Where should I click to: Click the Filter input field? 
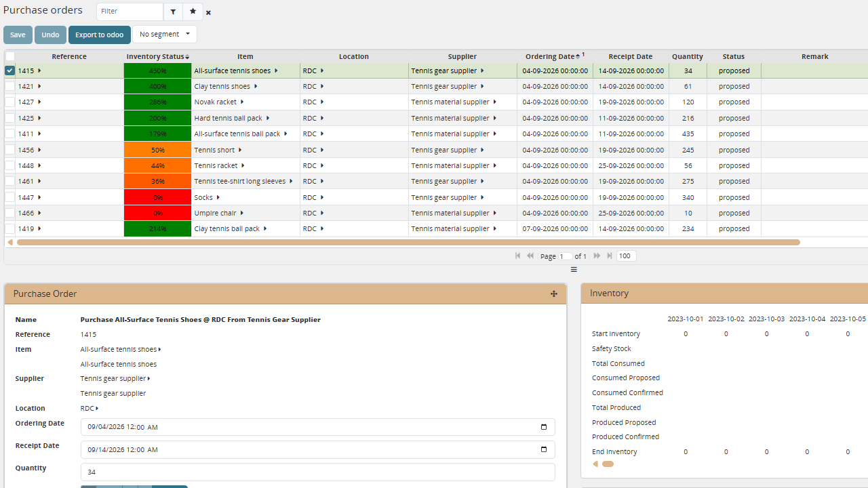tap(130, 12)
